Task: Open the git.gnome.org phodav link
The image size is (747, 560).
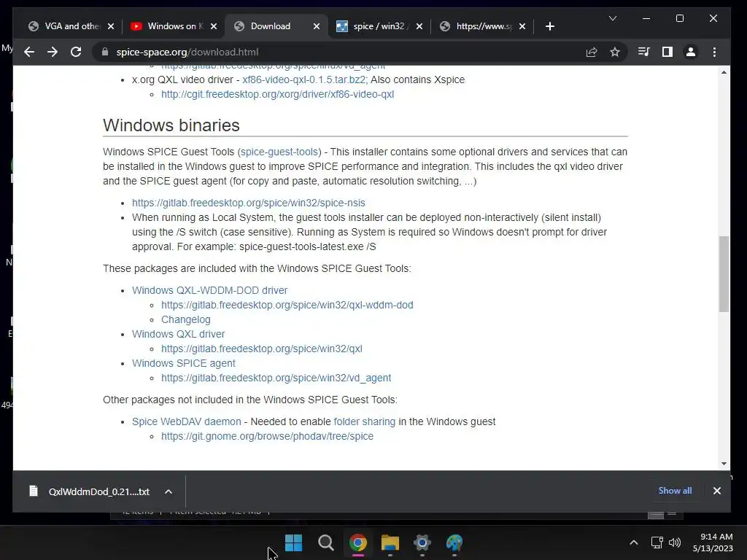Action: click(267, 436)
